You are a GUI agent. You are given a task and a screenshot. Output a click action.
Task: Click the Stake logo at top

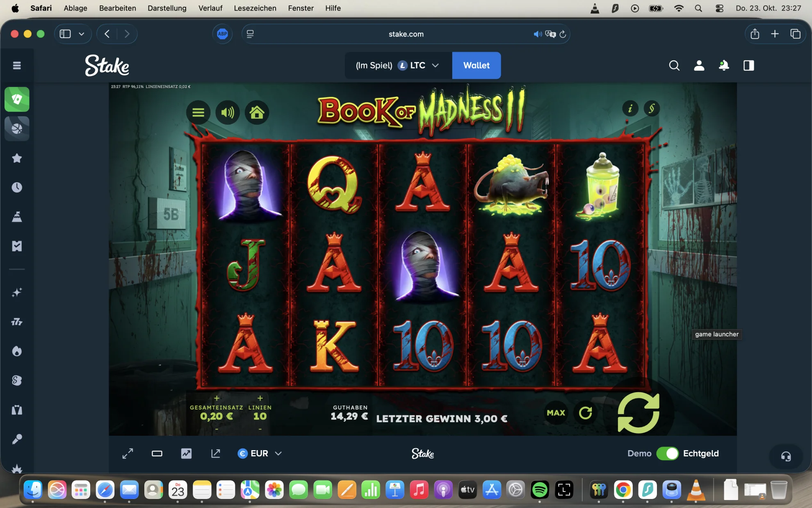click(107, 65)
